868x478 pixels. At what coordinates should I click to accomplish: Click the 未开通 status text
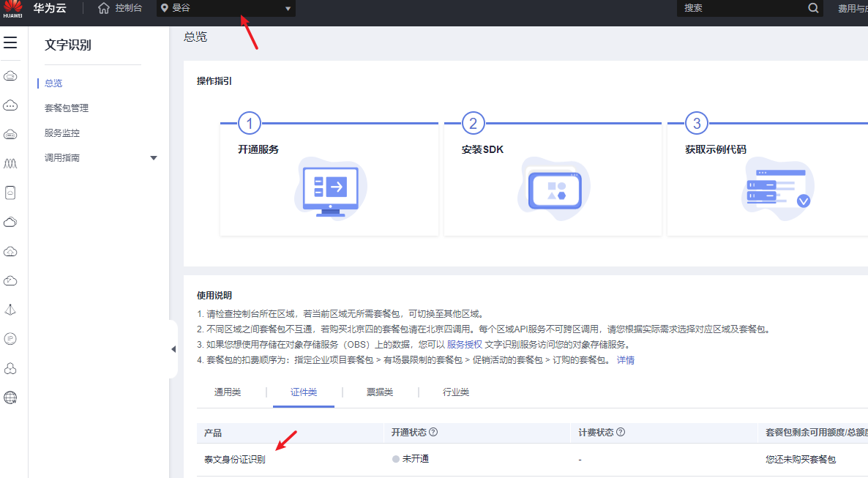tap(416, 459)
